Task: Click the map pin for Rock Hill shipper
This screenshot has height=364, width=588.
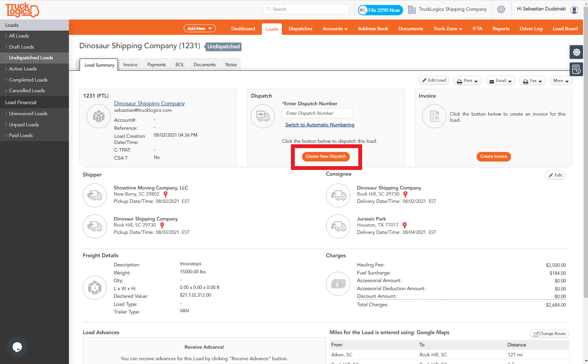Action: click(162, 225)
